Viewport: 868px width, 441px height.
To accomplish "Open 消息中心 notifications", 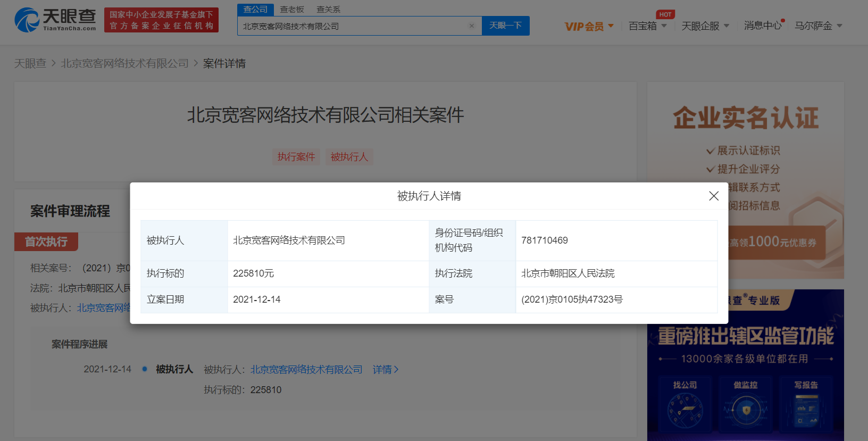I will pyautogui.click(x=763, y=26).
